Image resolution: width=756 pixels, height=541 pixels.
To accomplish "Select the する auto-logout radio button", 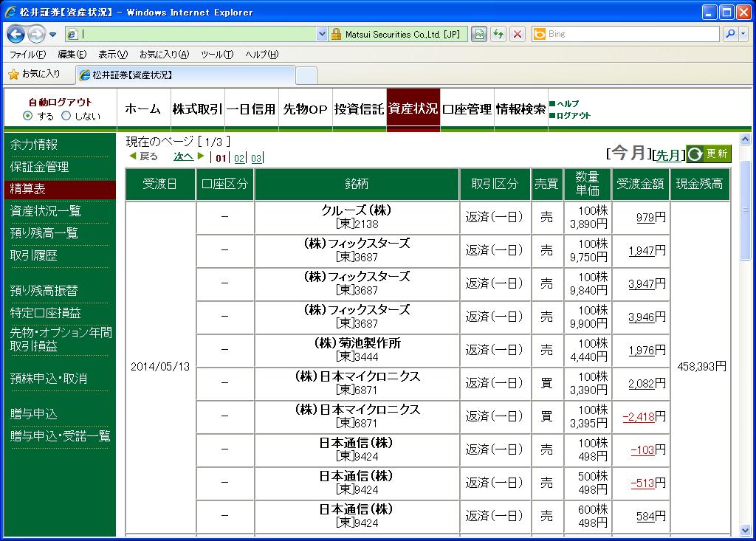I will pyautogui.click(x=28, y=116).
